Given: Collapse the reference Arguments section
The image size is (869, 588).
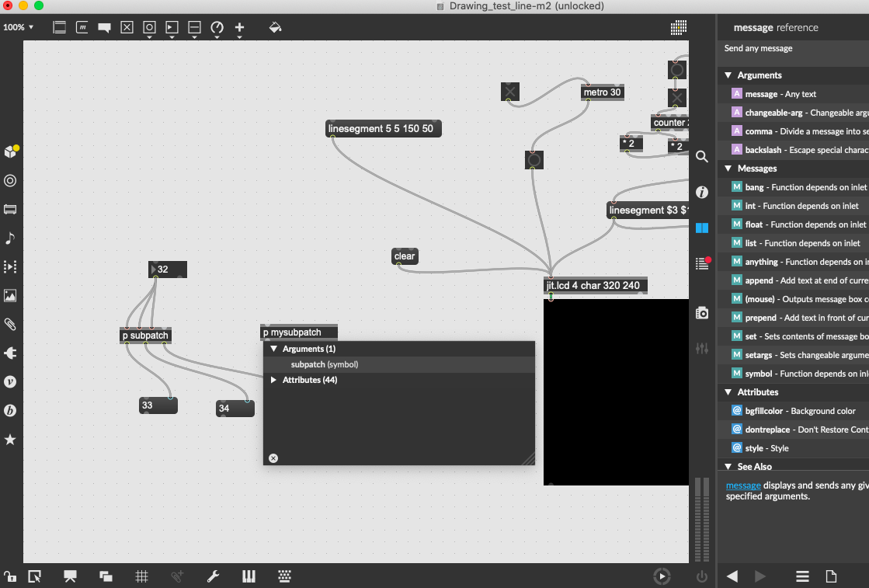Looking at the screenshot, I should (728, 75).
